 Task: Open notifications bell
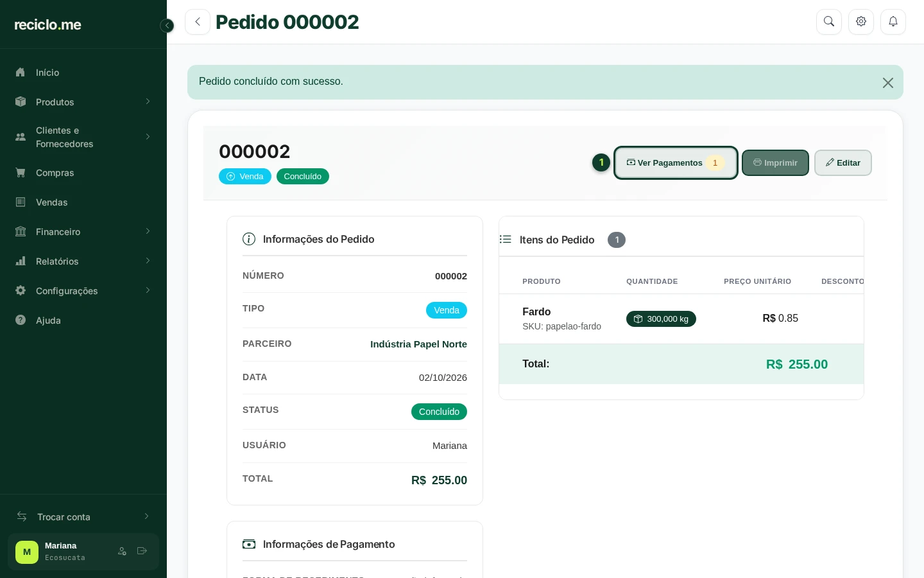pos(893,22)
